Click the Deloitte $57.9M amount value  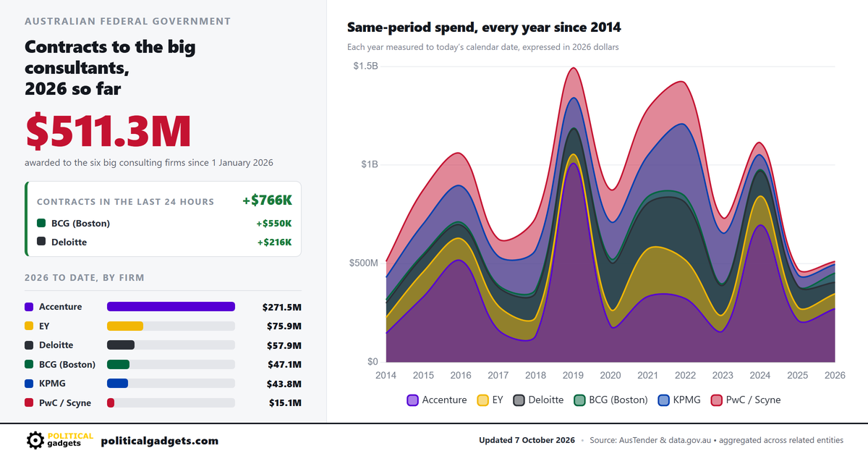point(281,345)
